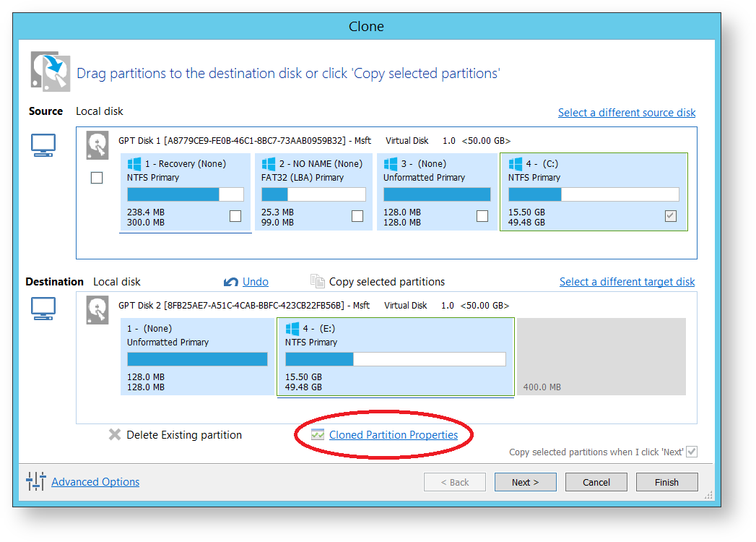Check the Recovery partition checkbox
Screen dimensions: 756x542
(235, 216)
